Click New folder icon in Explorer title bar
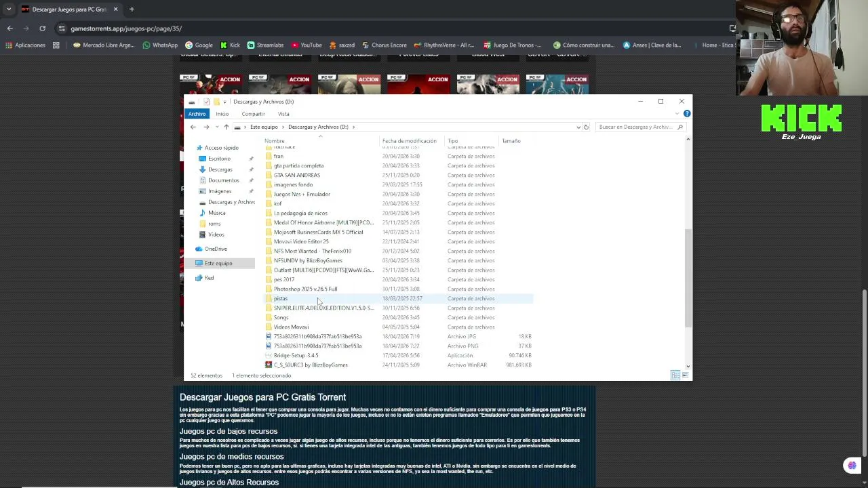Screen dimensions: 868x488 (216, 102)
